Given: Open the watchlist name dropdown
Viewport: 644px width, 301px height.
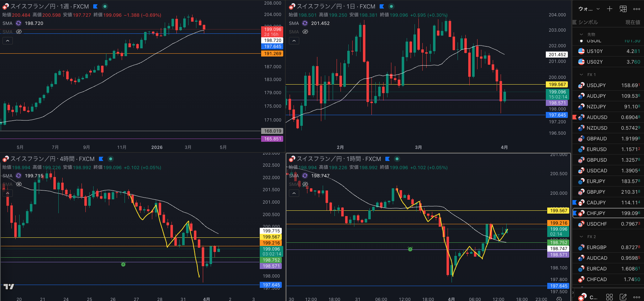Looking at the screenshot, I should click(x=589, y=9).
